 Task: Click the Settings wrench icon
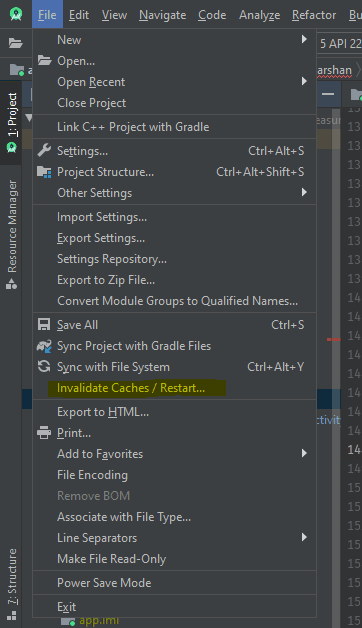[x=44, y=151]
